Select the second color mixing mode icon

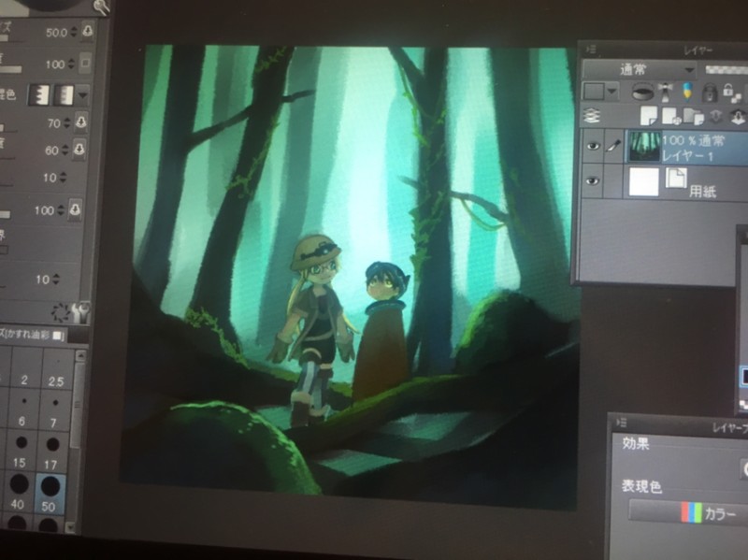pos(64,95)
